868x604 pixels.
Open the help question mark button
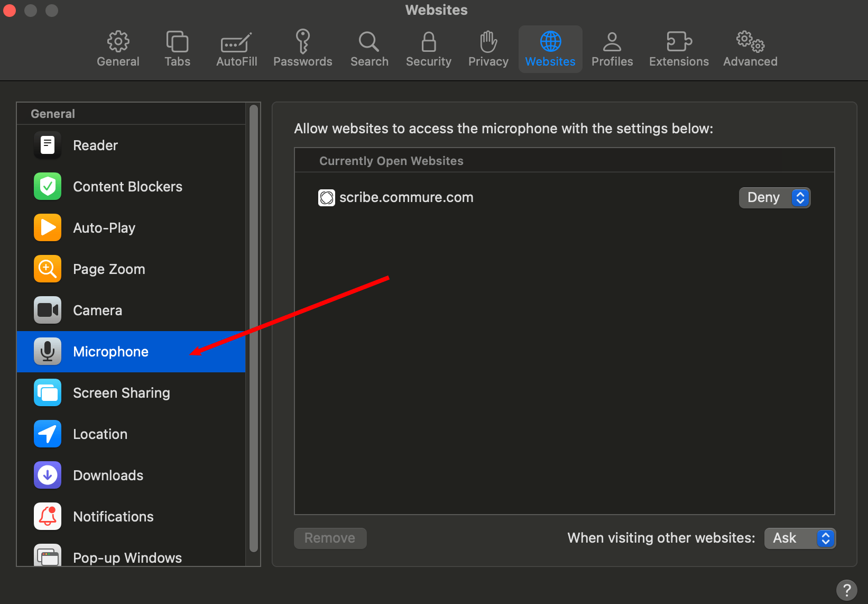[x=847, y=590]
